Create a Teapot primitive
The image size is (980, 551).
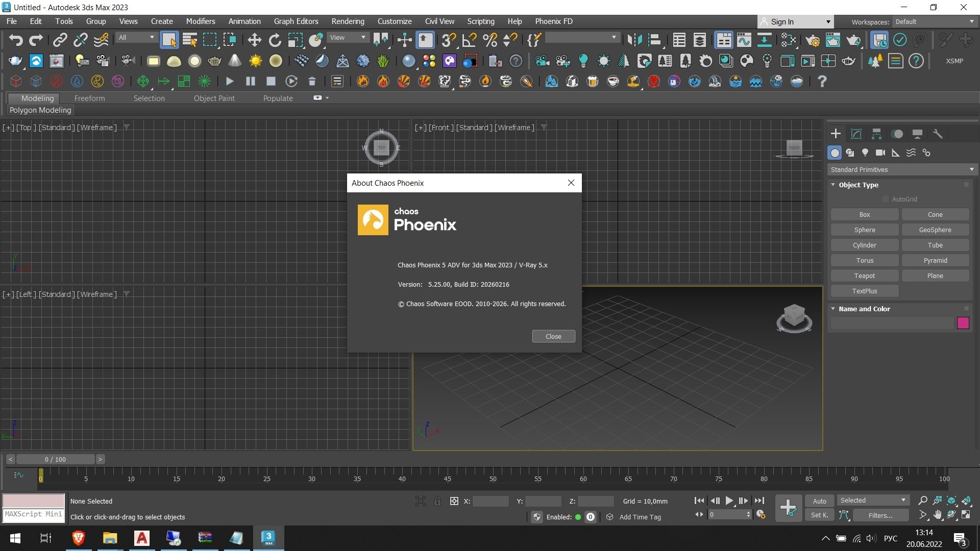click(x=864, y=275)
